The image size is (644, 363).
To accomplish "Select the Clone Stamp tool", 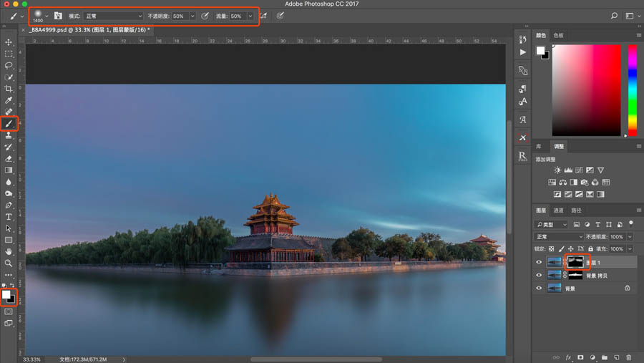I will 9,135.
